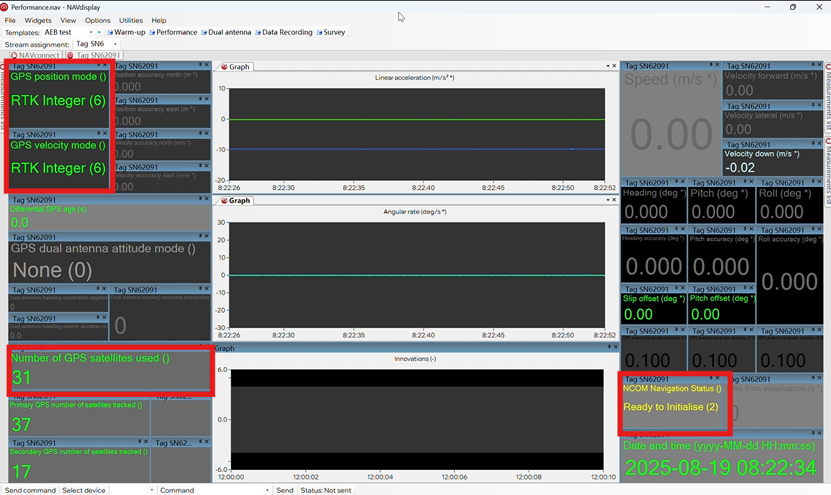Screen dimensions: 831x495
Task: Open the Options menu
Action: coord(98,20)
